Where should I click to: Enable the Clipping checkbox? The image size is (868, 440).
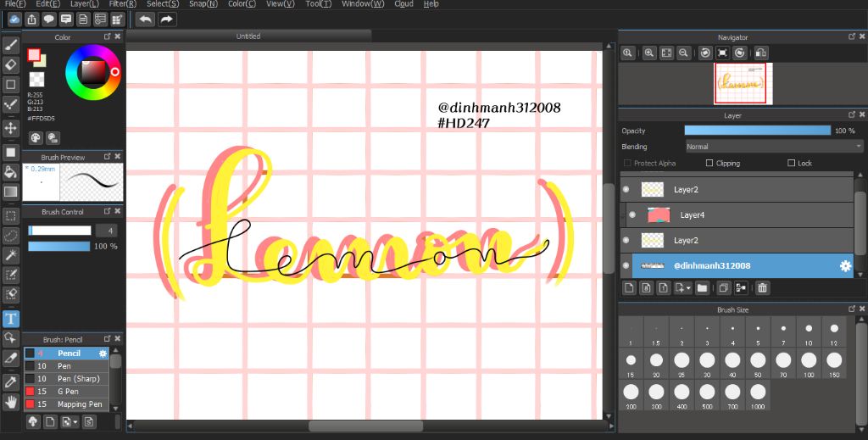click(709, 164)
